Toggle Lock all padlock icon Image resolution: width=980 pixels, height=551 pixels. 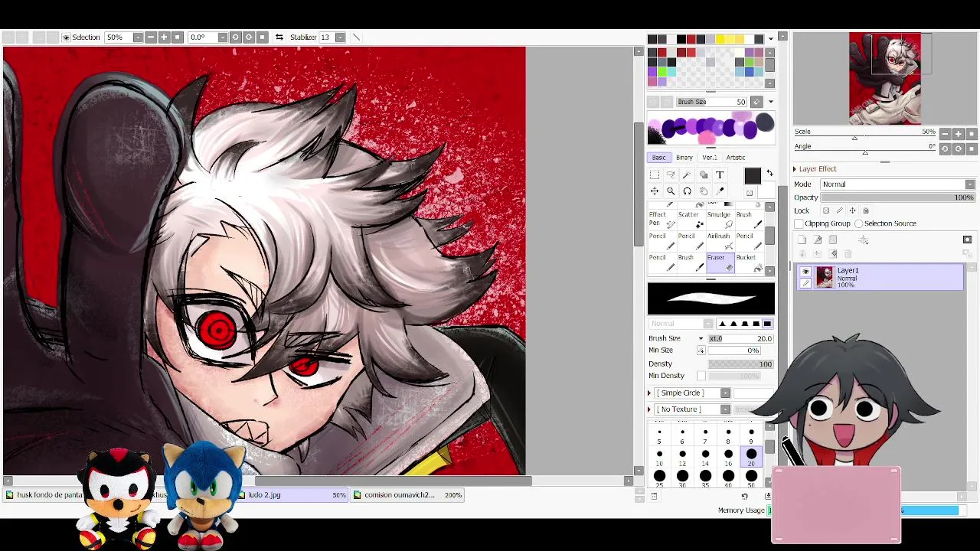865,210
